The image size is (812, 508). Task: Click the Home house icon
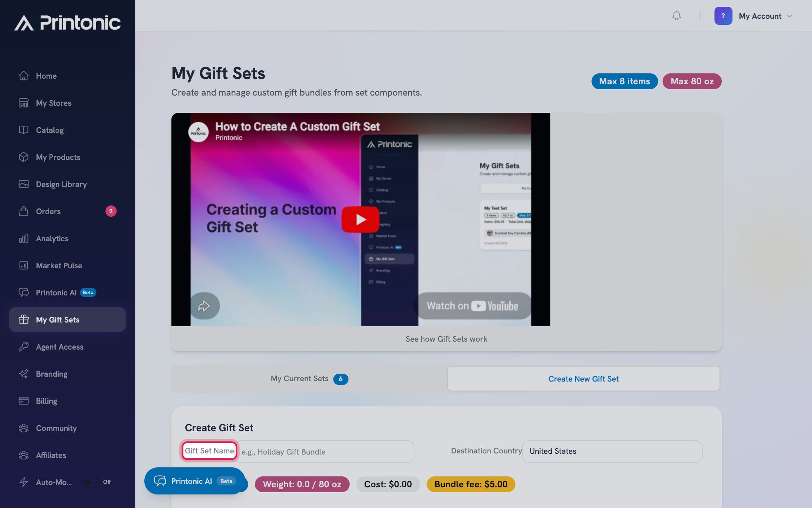pos(24,76)
